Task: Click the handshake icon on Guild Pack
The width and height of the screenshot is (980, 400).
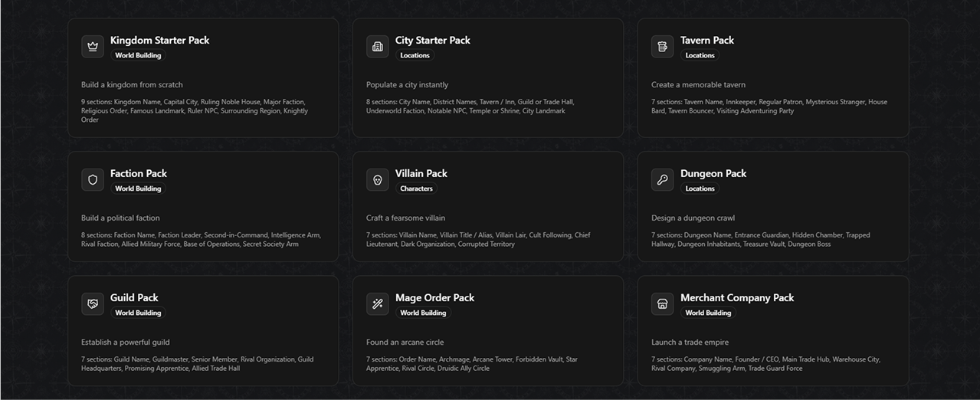Action: coord(93,303)
